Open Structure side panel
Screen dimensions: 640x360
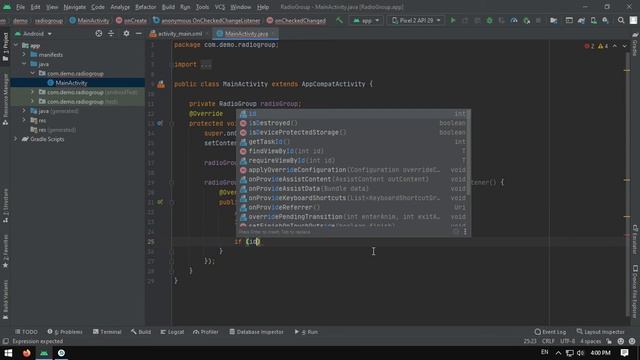click(5, 205)
